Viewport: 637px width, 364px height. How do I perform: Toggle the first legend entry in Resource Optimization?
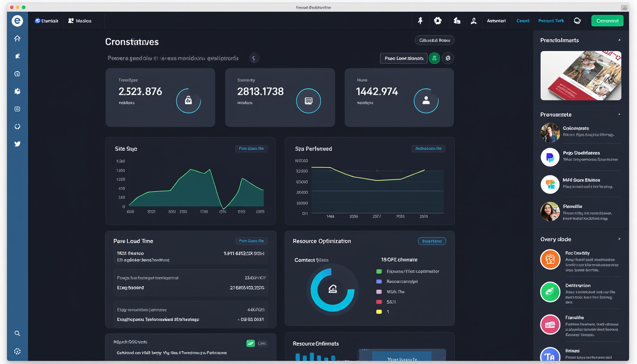point(378,271)
